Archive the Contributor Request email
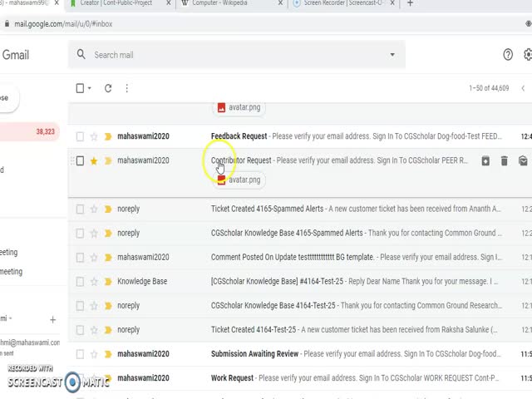Image resolution: width=532 pixels, height=399 pixels. 485,160
